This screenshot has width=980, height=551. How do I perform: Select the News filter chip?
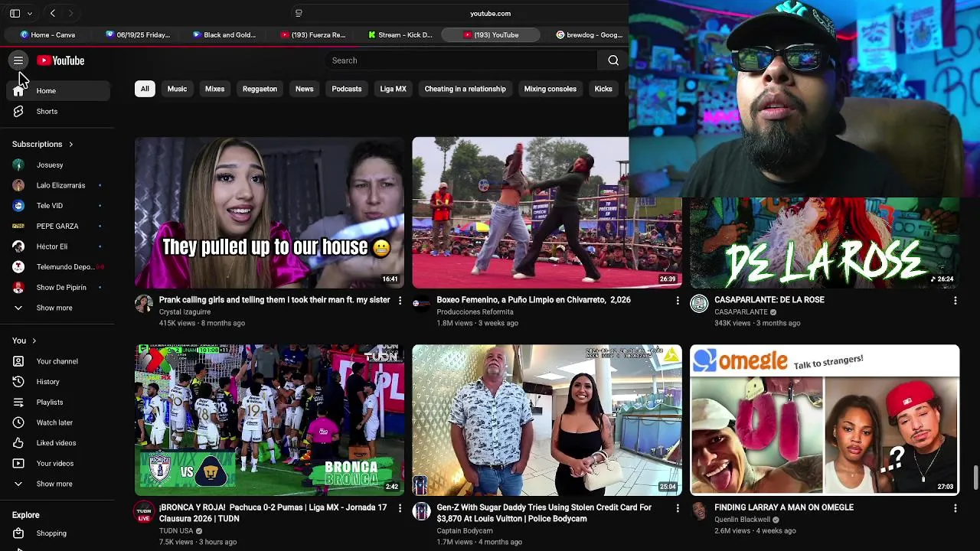(x=304, y=89)
